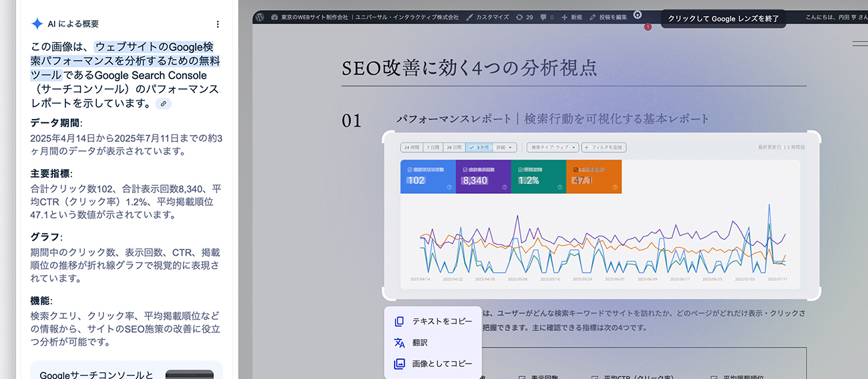868x379 pixels.
Task: Click help icon on blue clicks card
Action: pyautogui.click(x=449, y=188)
